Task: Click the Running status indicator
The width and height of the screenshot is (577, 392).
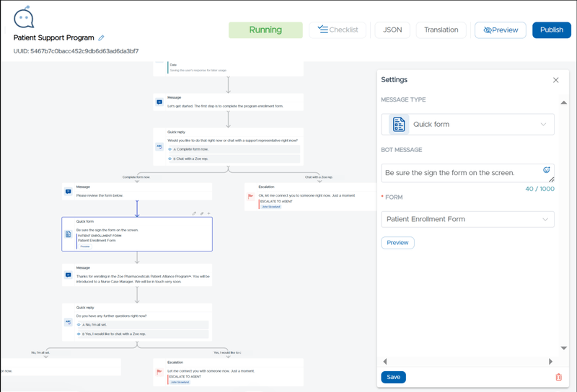Action: pyautogui.click(x=265, y=30)
